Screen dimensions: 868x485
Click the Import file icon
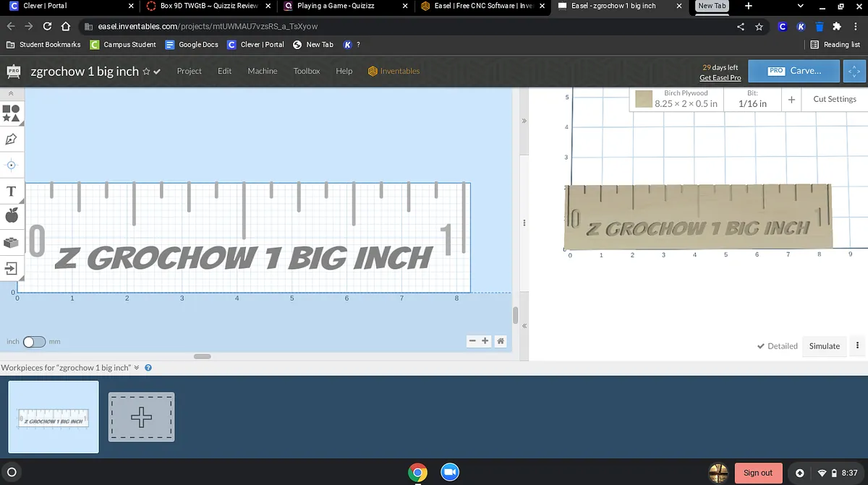[x=12, y=268]
